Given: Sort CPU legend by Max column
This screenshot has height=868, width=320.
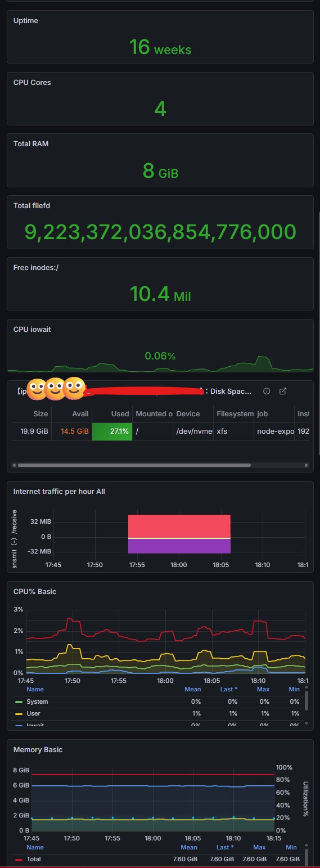Looking at the screenshot, I should point(263,689).
